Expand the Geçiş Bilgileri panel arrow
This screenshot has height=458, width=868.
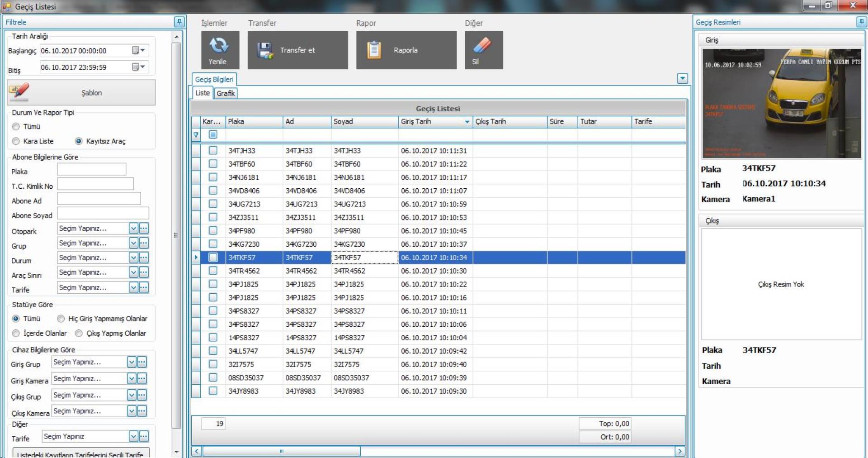point(682,79)
